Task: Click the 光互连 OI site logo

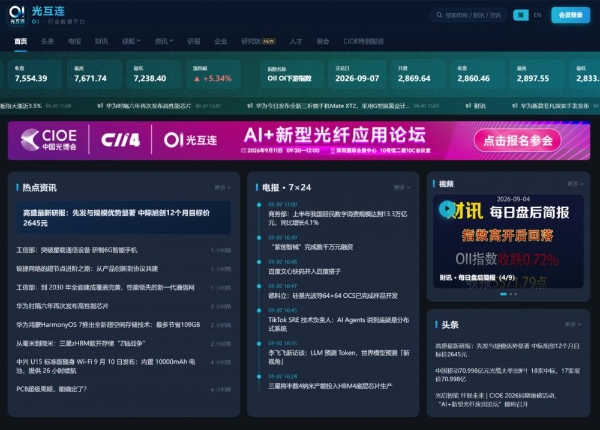Action: coord(47,15)
